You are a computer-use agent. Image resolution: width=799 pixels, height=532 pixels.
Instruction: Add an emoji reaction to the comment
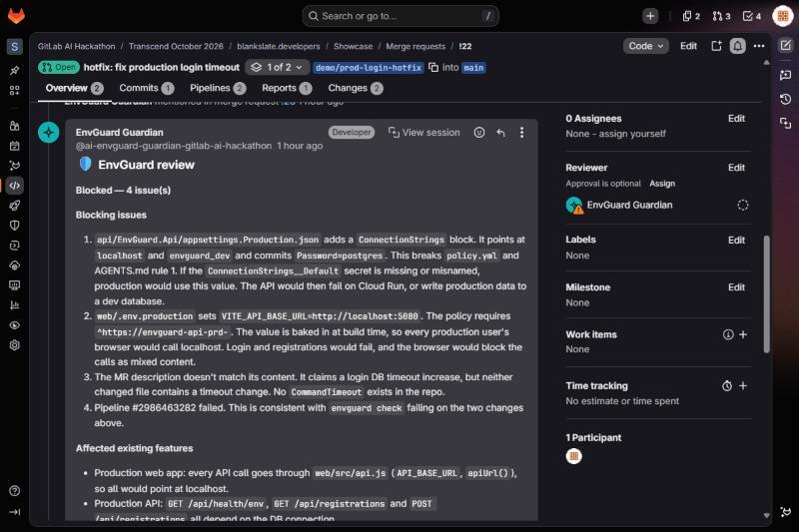coord(479,133)
